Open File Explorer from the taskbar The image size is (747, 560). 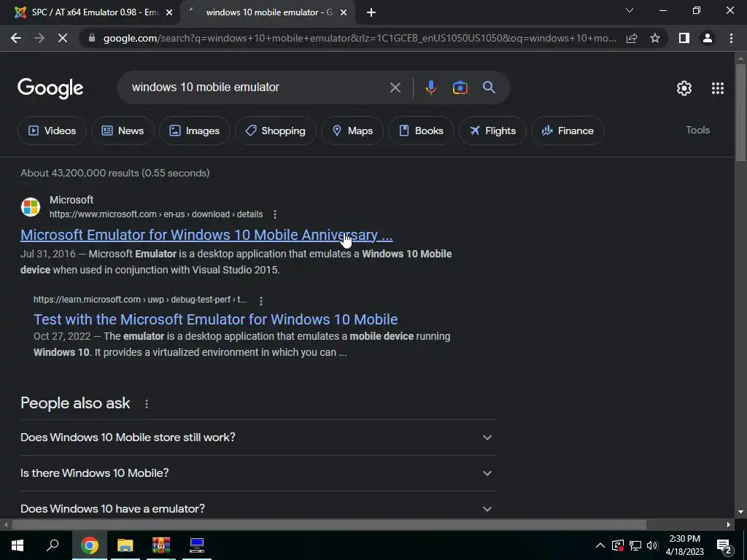tap(125, 545)
